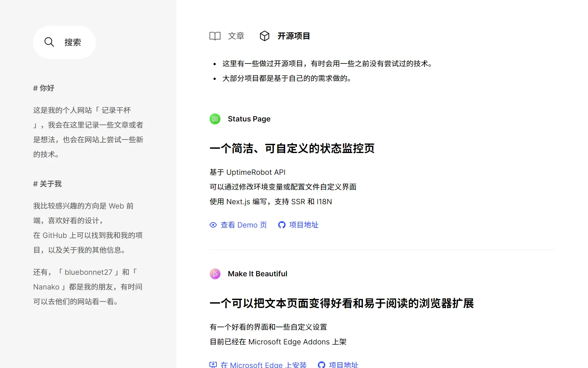Click the green Status Page project icon
The image size is (588, 368).
215,119
